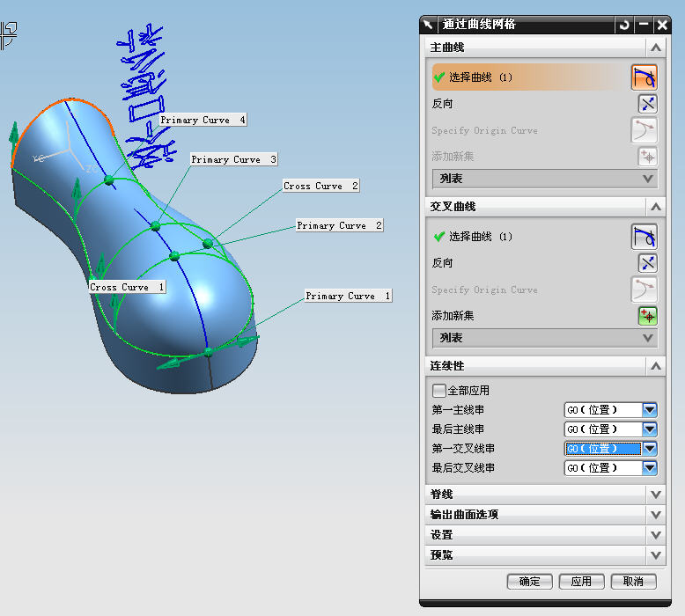
Task: Select 选择曲线 (1) row in 交叉曲线
Action: (531, 237)
